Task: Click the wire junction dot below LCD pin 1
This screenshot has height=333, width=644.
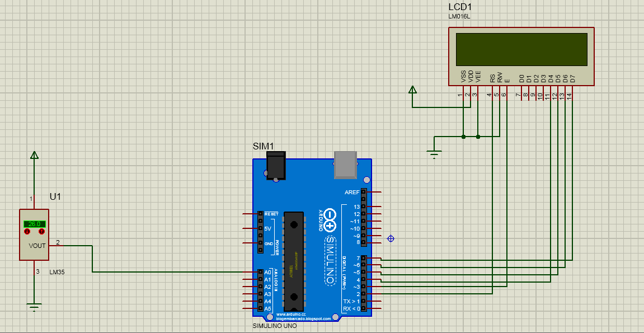Action: point(463,137)
